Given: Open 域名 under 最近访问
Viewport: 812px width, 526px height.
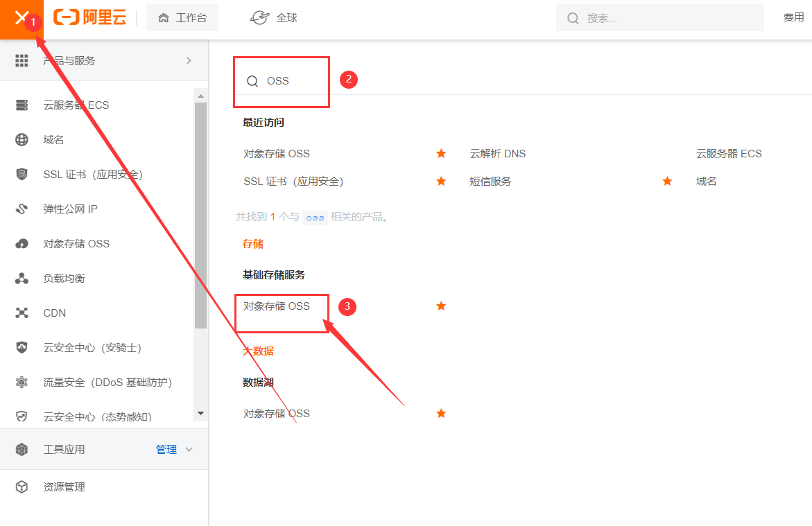Looking at the screenshot, I should tap(706, 181).
